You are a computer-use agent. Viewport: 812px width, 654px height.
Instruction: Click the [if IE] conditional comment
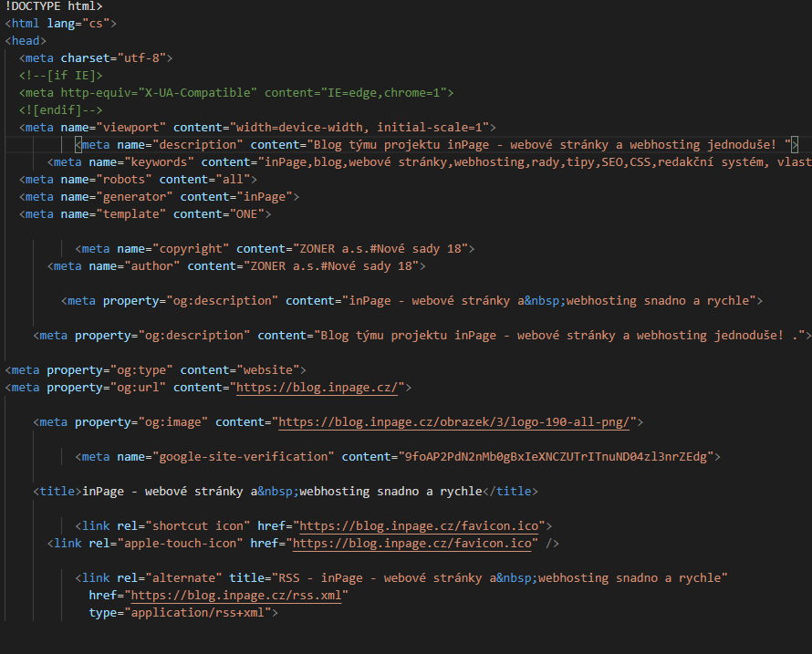point(60,76)
